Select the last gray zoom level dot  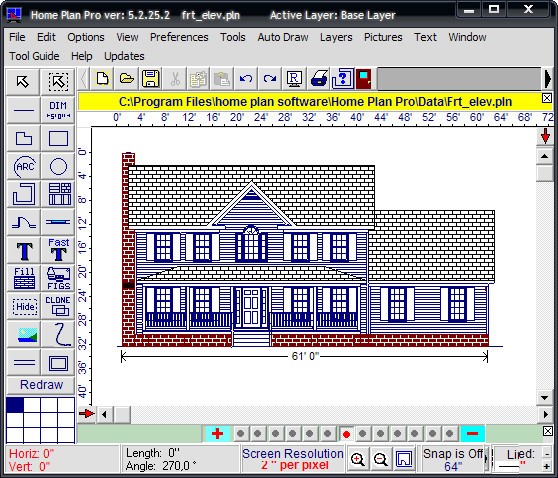click(449, 434)
